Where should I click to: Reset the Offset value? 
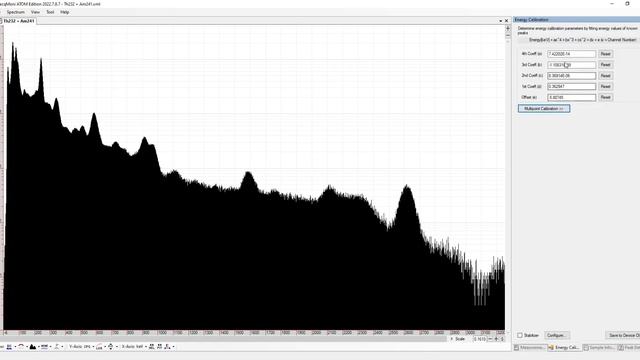605,97
